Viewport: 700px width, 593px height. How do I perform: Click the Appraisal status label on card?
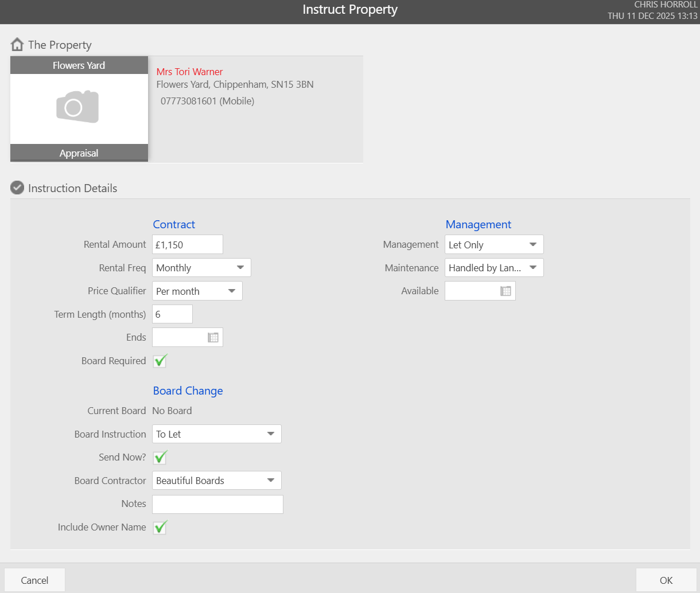[79, 153]
